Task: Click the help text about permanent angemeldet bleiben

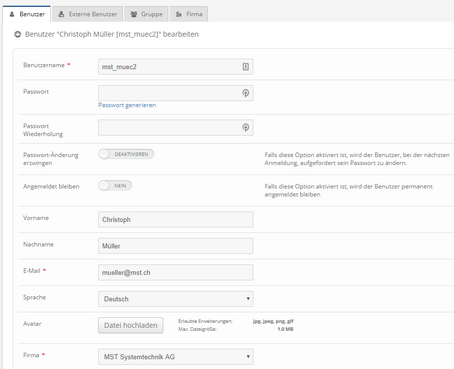Action: tap(349, 190)
